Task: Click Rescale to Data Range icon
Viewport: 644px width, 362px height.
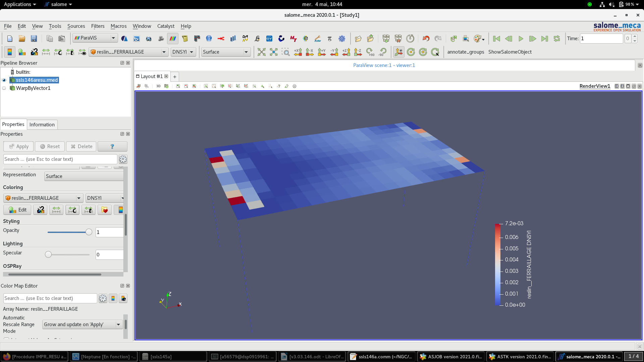Action: [x=46, y=52]
